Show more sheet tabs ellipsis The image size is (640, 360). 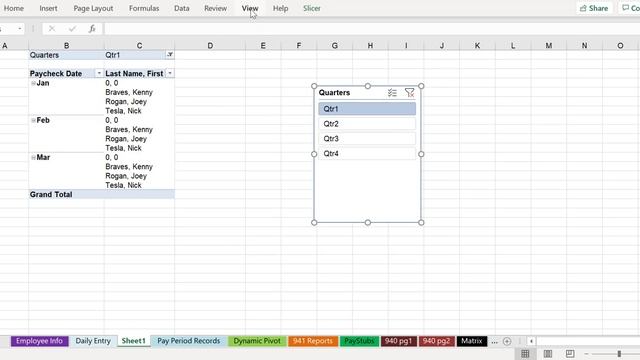[x=494, y=342]
